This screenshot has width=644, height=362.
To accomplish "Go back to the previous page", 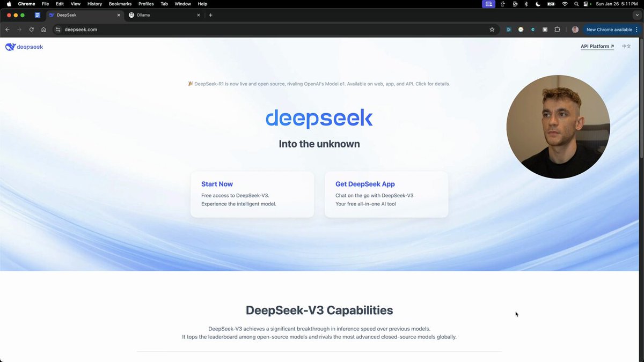I will [8, 29].
